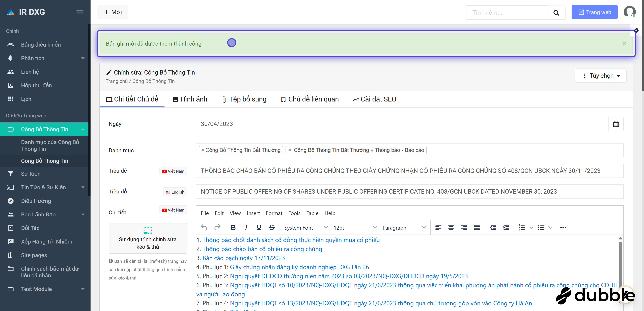Toggle strikethrough formatting

click(272, 227)
